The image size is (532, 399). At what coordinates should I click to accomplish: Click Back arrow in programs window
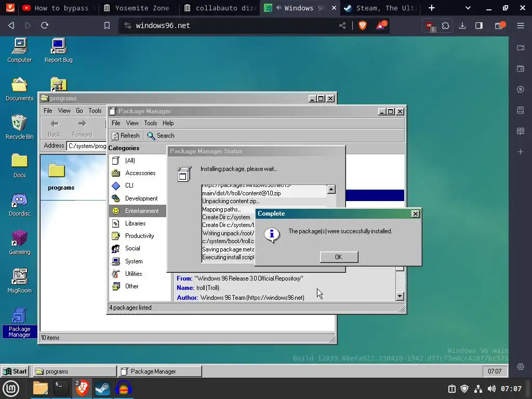54,128
